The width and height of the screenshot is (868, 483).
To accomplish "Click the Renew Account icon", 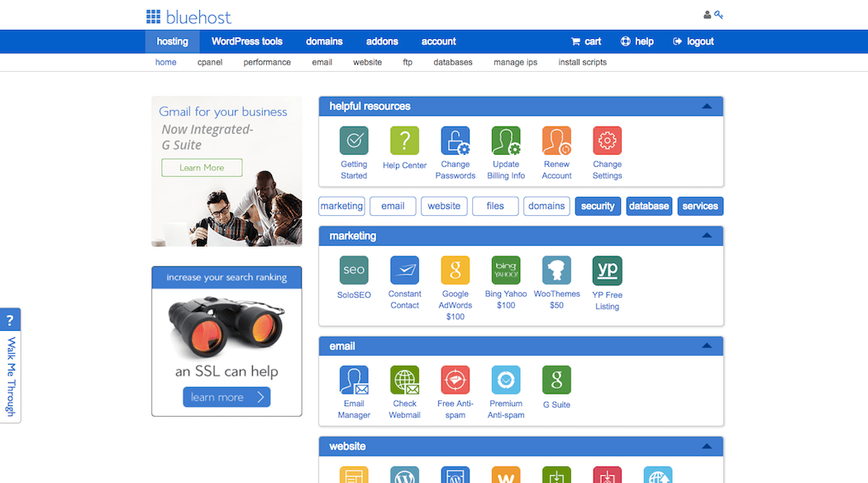I will (x=556, y=141).
